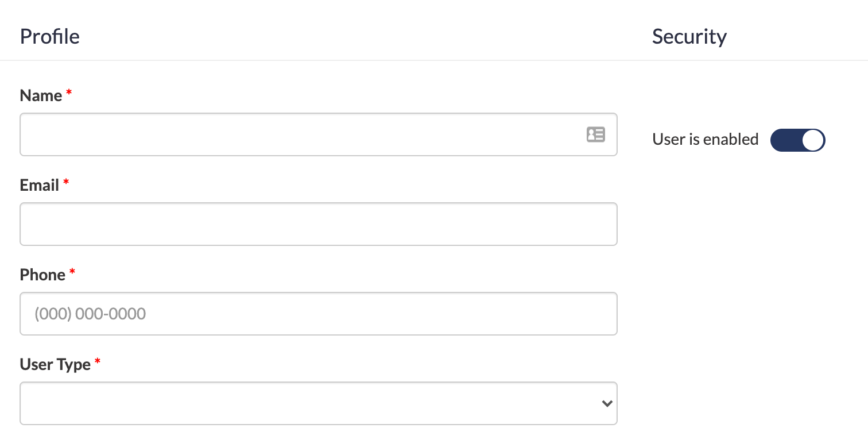Click the contact card icon in Name field
868x447 pixels.
tap(596, 134)
